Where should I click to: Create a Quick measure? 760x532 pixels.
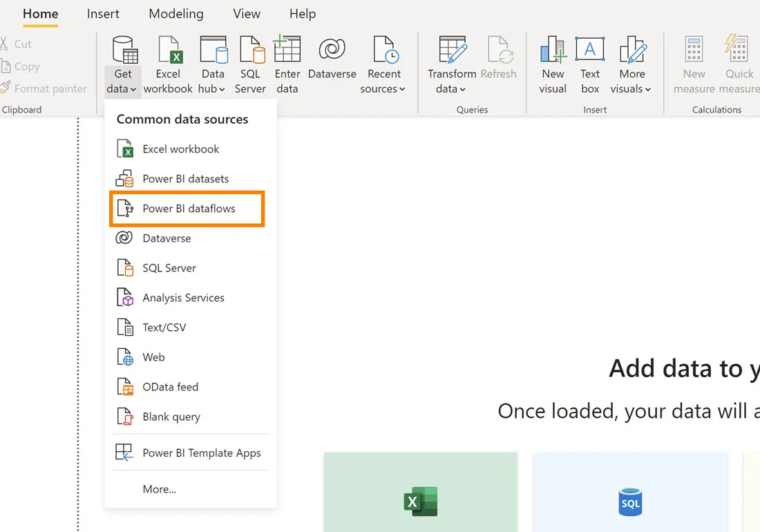pos(739,65)
